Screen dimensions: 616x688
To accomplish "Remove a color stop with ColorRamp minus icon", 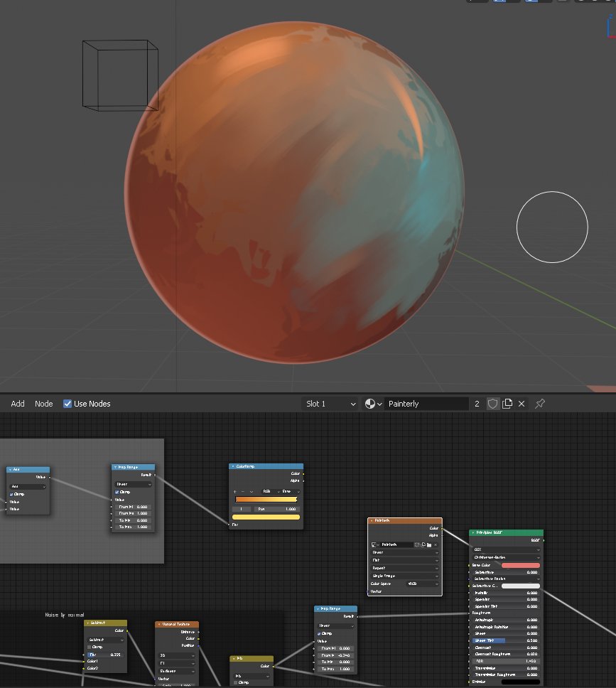I will click(x=242, y=491).
